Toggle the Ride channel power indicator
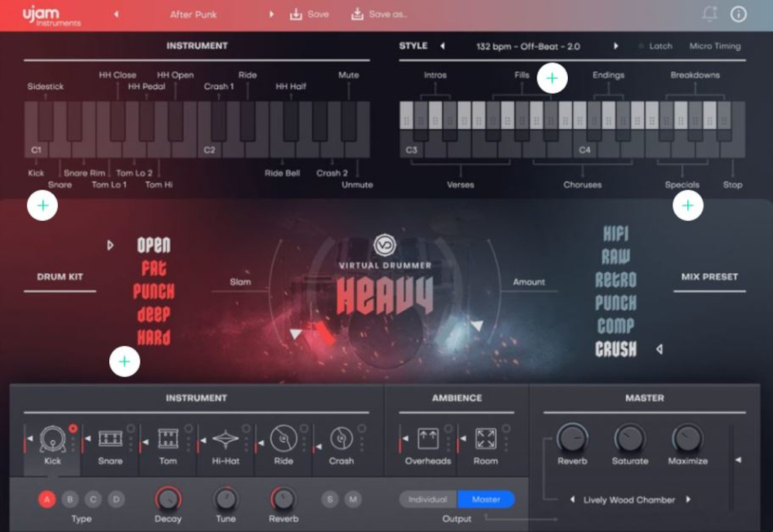Viewport: 773px width, 532px height. click(x=304, y=428)
